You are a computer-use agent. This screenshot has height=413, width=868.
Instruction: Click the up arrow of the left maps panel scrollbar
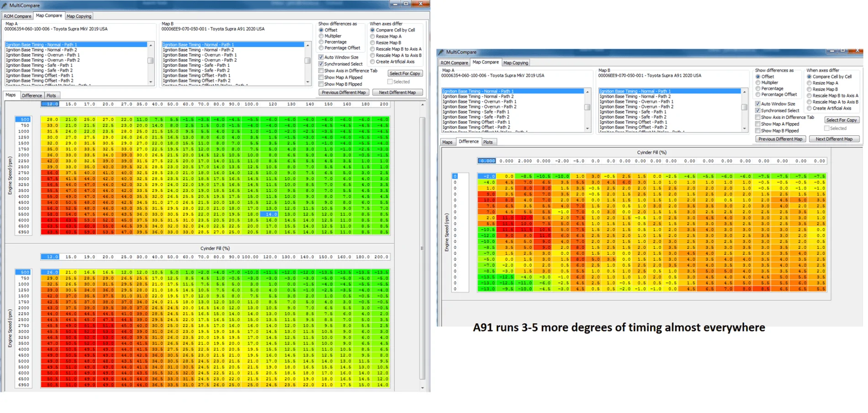[422, 105]
